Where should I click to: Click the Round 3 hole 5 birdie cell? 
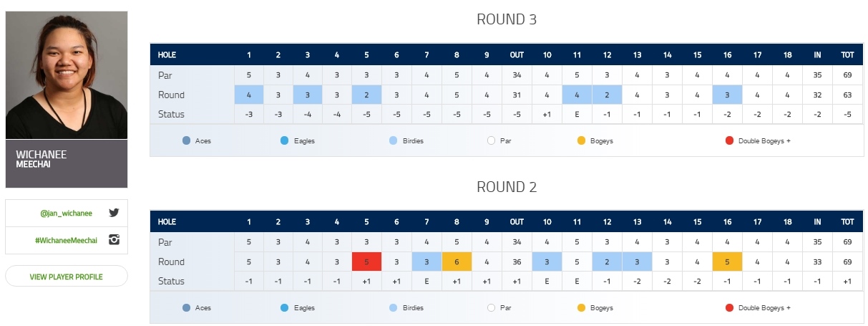366,95
